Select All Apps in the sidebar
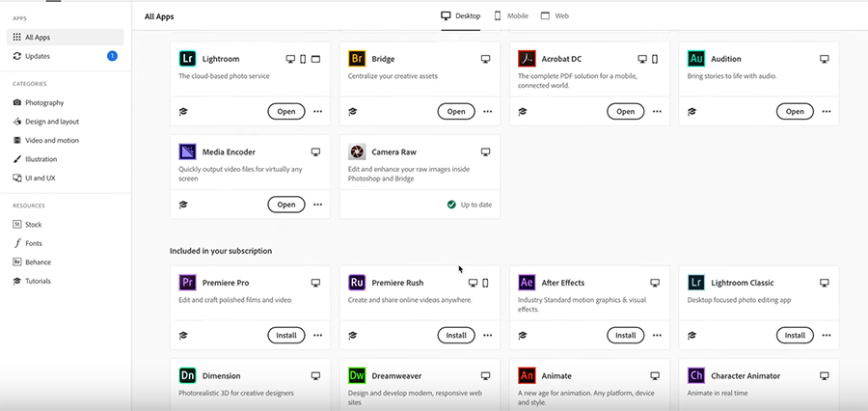 [66, 37]
